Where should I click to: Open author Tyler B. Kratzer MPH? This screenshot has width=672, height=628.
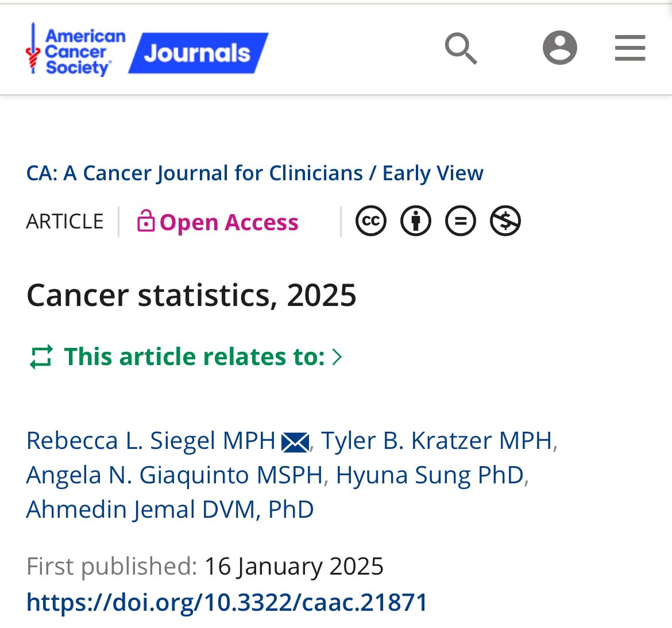pyautogui.click(x=437, y=441)
